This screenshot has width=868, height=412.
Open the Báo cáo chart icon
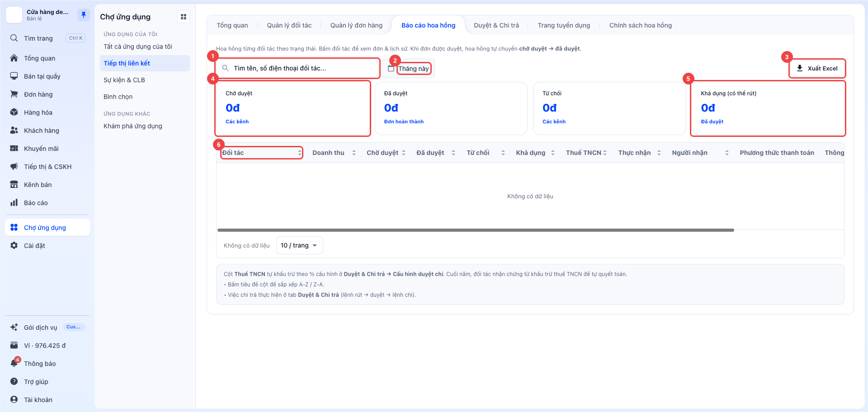[14, 203]
